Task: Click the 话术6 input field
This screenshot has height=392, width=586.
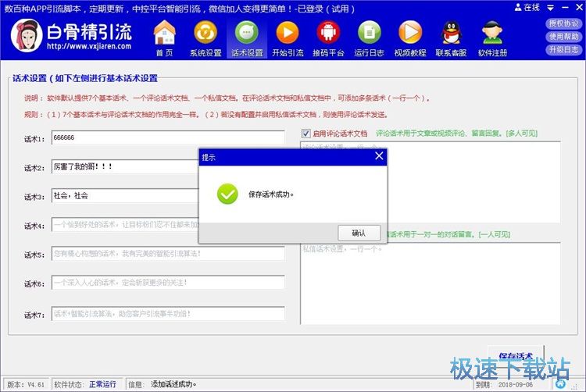Action: [168, 283]
